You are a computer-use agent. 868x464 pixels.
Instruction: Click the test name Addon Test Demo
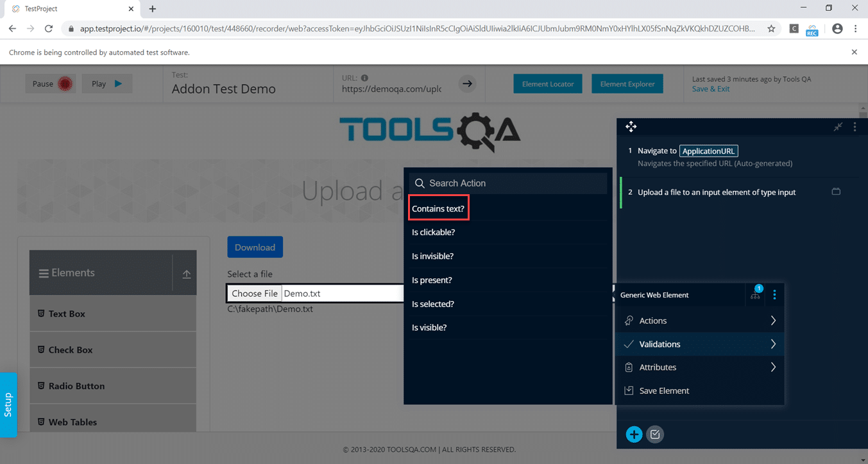pyautogui.click(x=224, y=89)
